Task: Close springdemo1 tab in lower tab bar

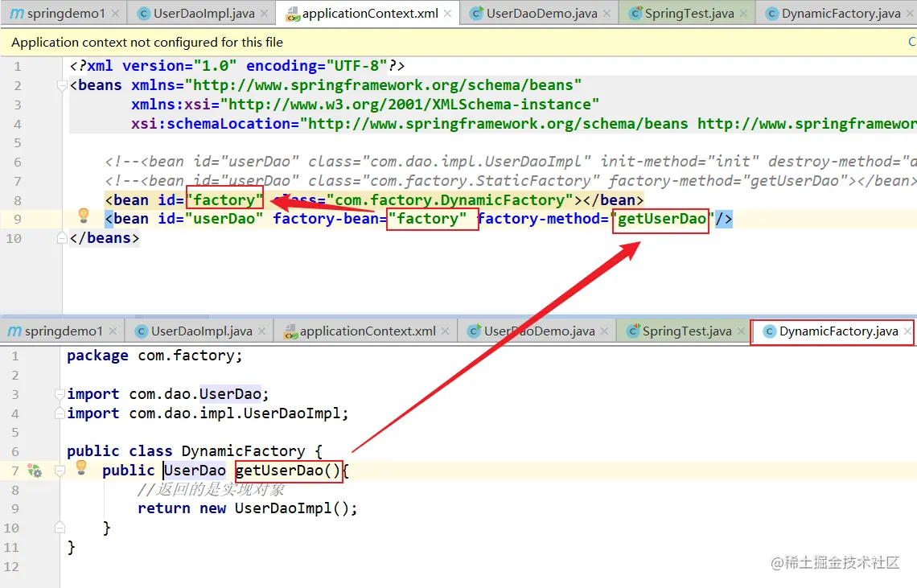Action: point(113,331)
